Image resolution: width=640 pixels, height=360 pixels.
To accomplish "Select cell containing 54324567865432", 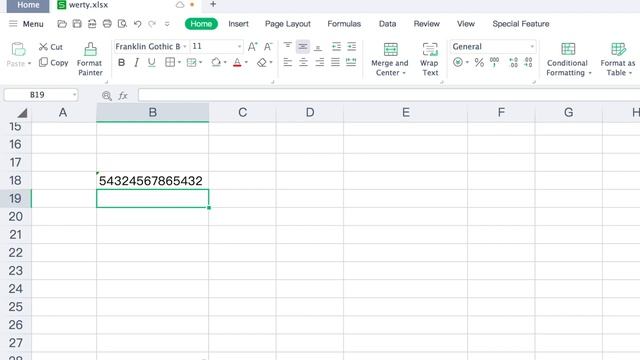I will pos(153,180).
